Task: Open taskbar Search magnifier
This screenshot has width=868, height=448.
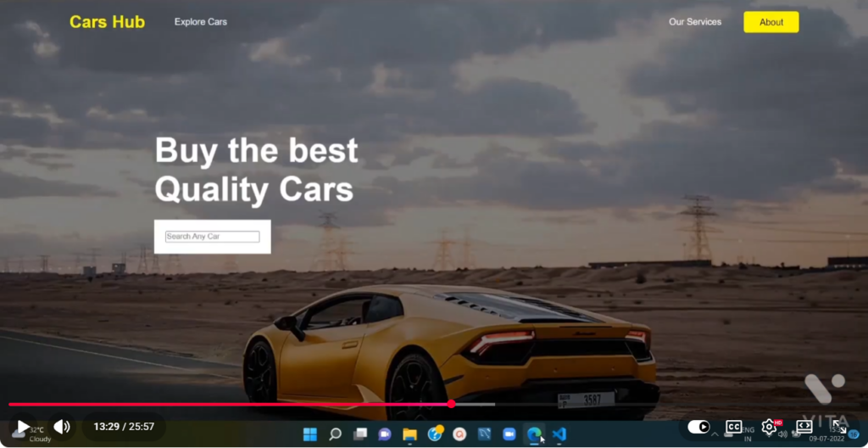Action: [x=335, y=434]
